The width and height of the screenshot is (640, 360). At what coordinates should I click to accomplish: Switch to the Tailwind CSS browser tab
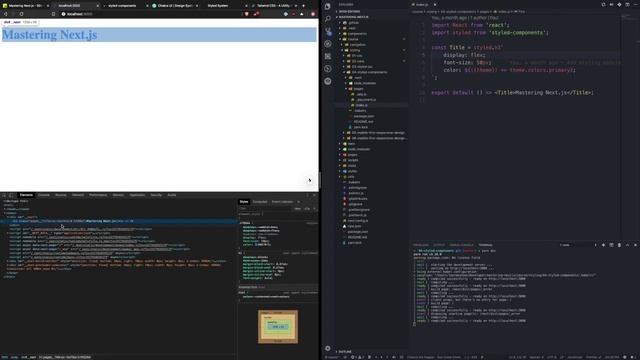click(x=274, y=6)
